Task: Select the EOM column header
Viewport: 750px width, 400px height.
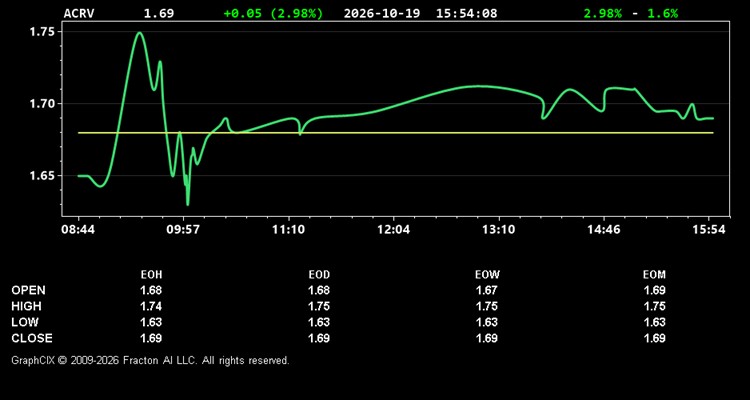Action: [x=654, y=275]
